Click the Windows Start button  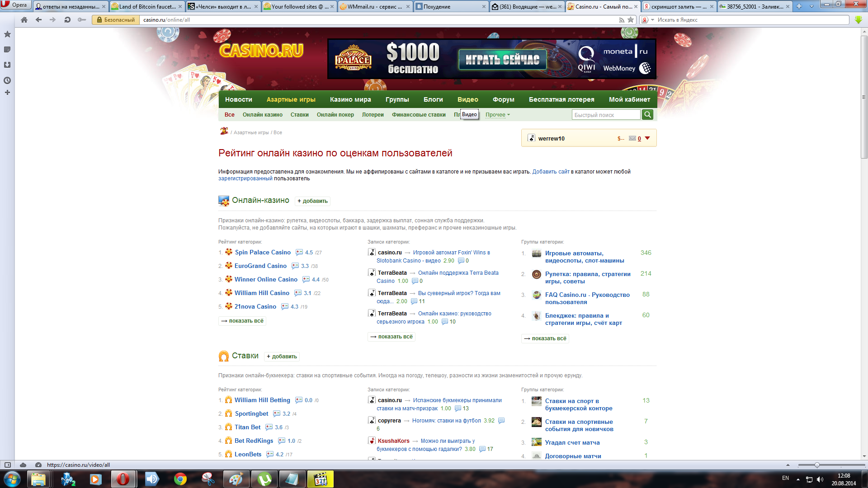12,479
